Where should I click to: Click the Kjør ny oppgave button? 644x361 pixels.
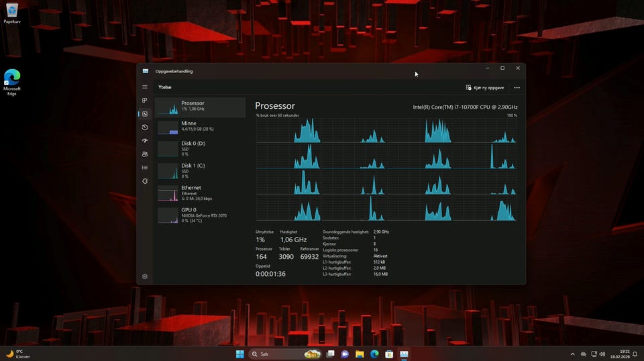click(485, 87)
